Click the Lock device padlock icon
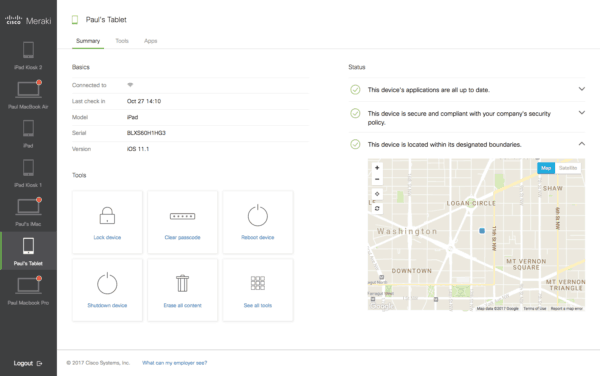The width and height of the screenshot is (600, 376). tap(107, 215)
